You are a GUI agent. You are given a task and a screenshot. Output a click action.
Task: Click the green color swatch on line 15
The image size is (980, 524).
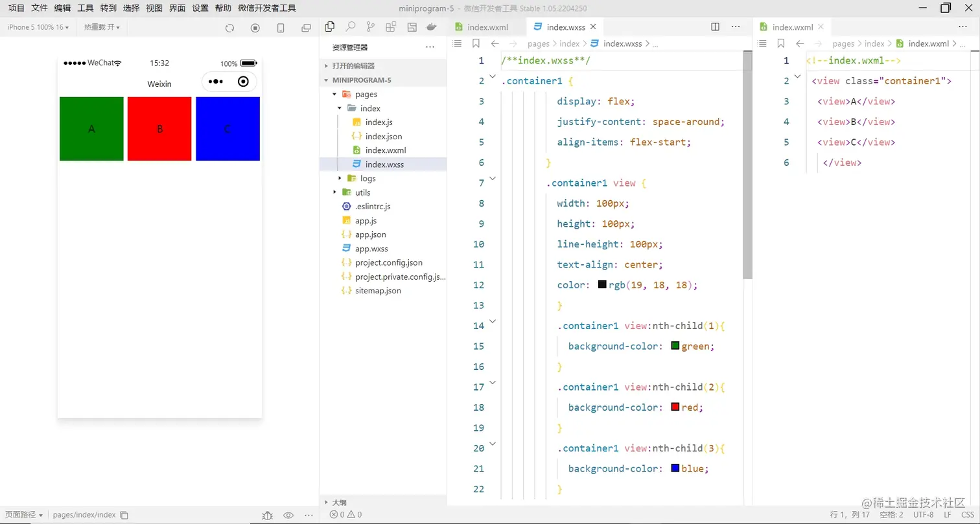[x=675, y=346]
